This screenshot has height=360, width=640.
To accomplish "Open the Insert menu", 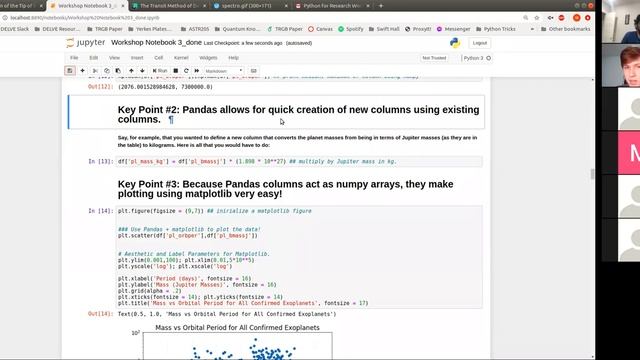I will (x=137, y=58).
